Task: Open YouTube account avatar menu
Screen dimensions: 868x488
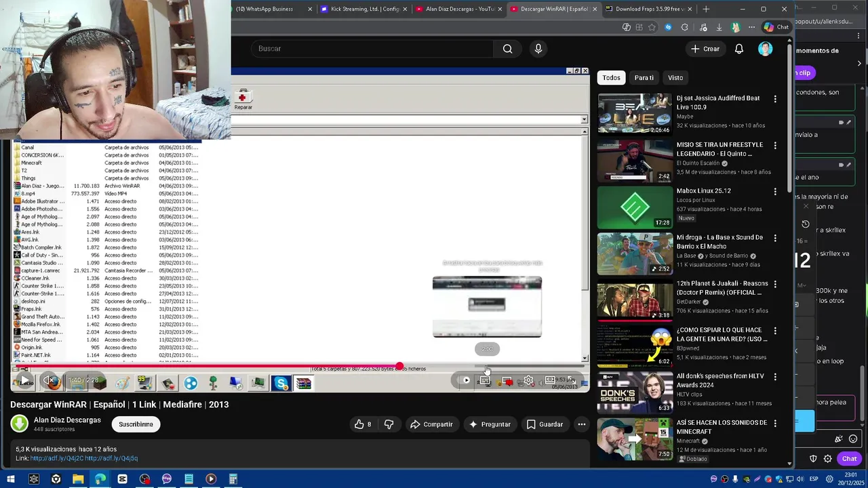Action: coord(765,49)
